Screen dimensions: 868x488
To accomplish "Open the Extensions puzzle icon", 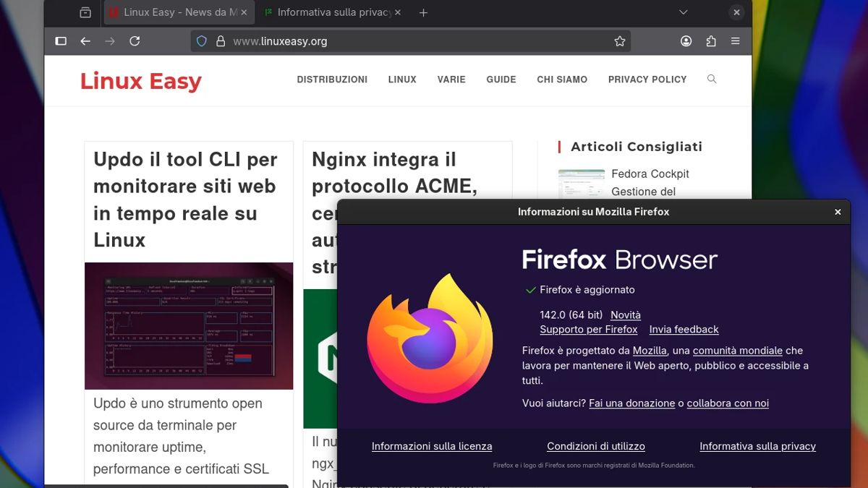I will click(x=710, y=41).
